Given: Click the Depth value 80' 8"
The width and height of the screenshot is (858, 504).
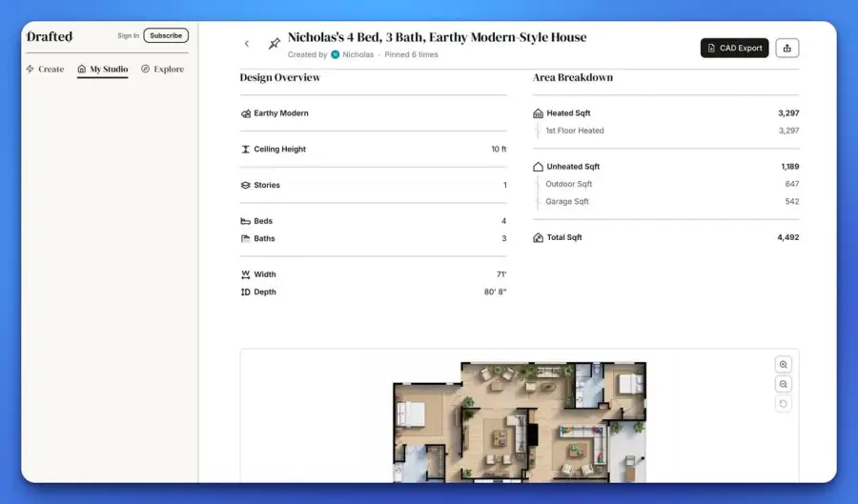Looking at the screenshot, I should [x=495, y=292].
